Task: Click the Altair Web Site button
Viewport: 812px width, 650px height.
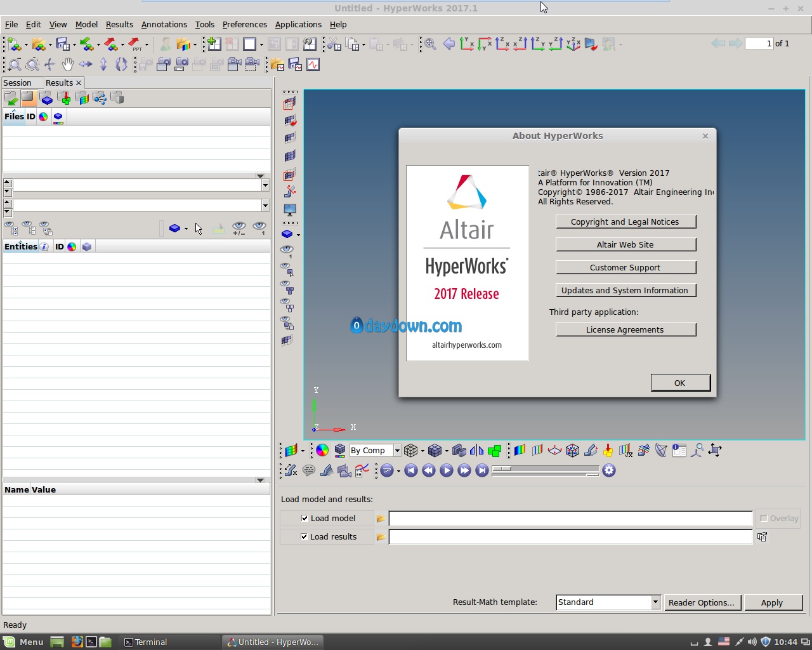Action: tap(625, 244)
